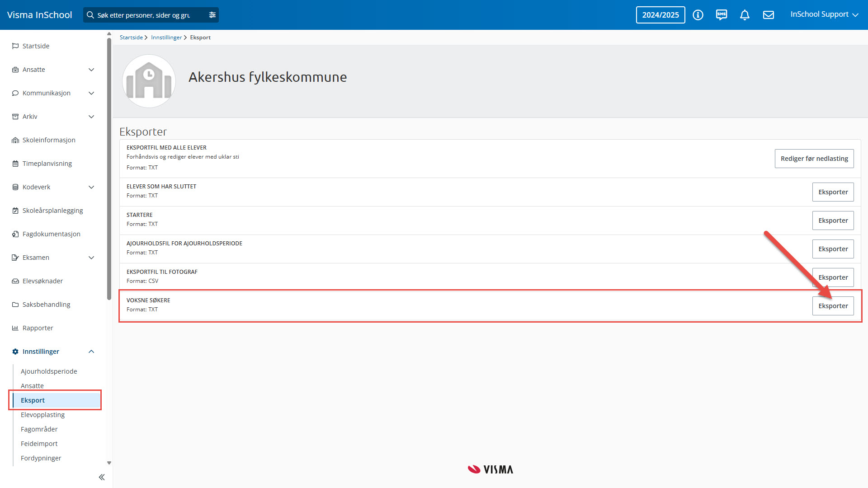
Task: Click the Eksamen pencil-paper icon
Action: (x=15, y=258)
